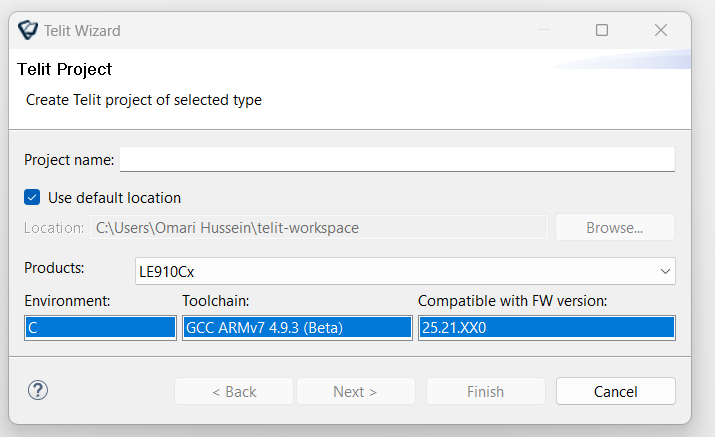Click the Use default location label

pyautogui.click(x=114, y=198)
